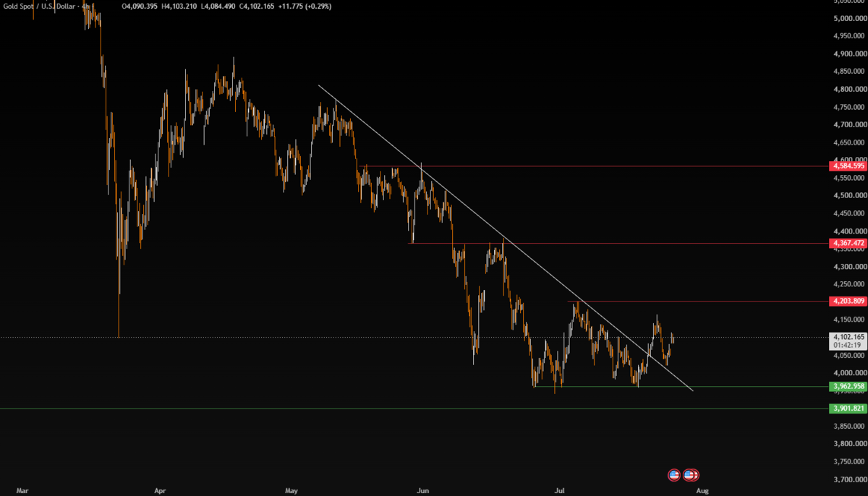Select the red 4,203.809 price label
The height and width of the screenshot is (496, 868).
pos(848,301)
